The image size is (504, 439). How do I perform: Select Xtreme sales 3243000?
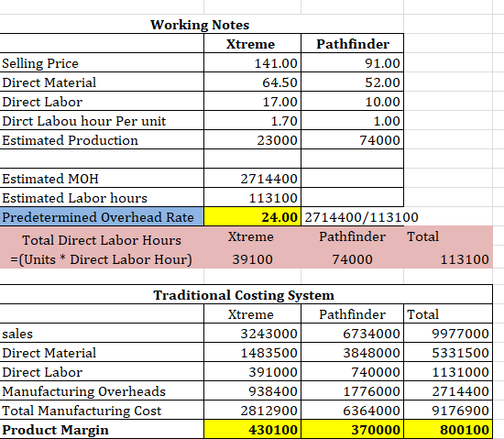(252, 334)
